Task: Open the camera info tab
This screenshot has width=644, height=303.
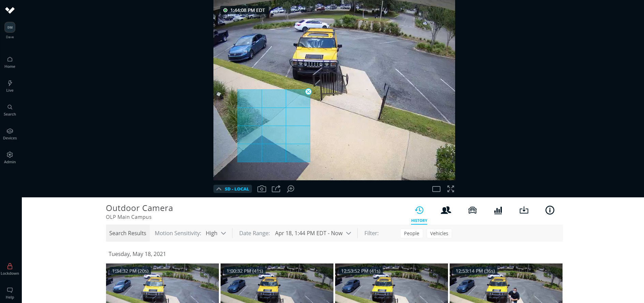Action: click(550, 210)
